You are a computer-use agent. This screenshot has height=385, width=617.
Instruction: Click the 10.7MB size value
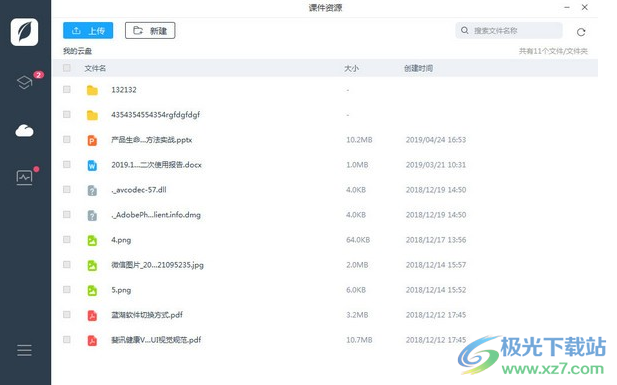(359, 340)
